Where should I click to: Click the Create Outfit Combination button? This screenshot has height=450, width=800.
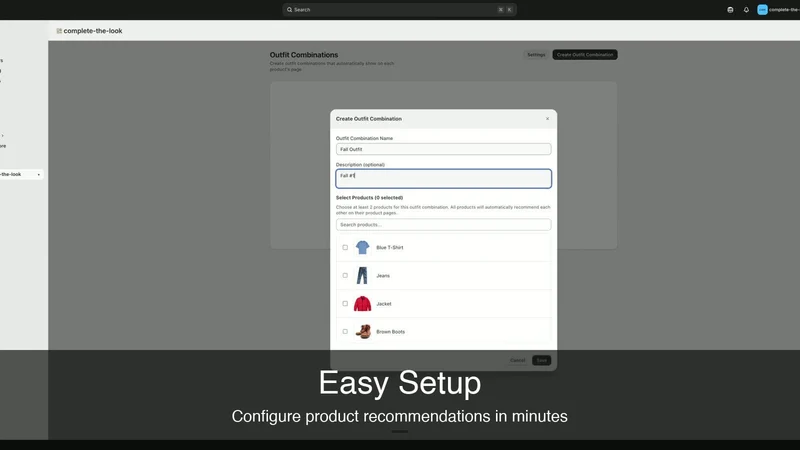point(585,55)
